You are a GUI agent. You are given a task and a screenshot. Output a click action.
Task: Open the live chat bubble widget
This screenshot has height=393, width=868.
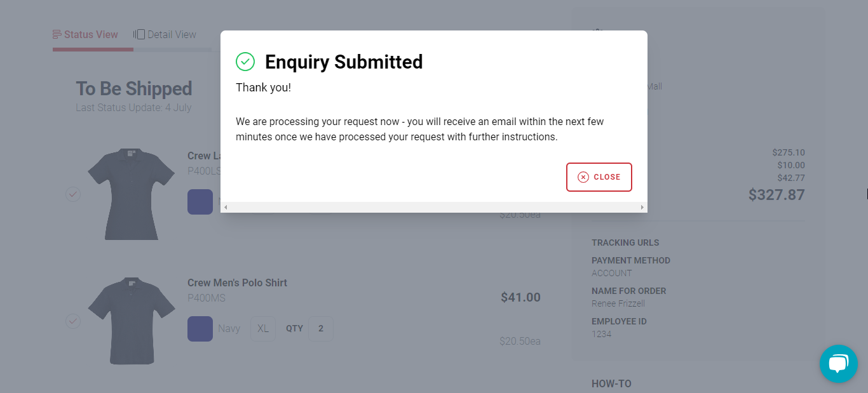[838, 364]
